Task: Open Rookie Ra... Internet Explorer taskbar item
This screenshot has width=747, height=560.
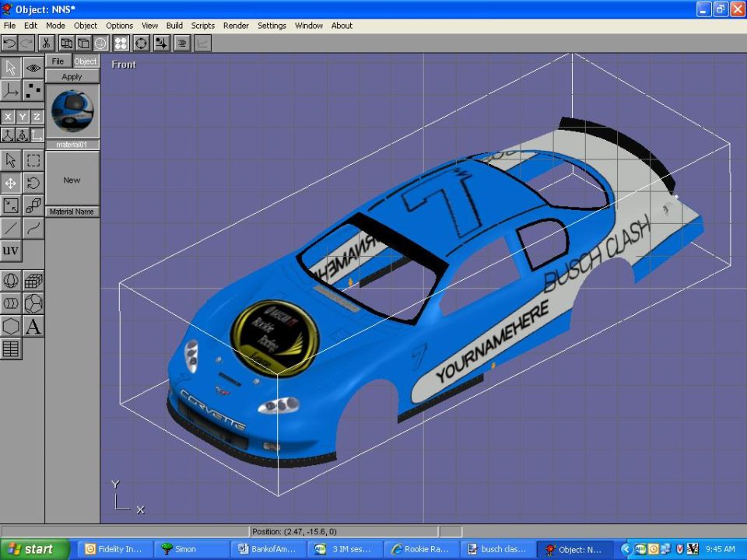Action: pos(422,550)
